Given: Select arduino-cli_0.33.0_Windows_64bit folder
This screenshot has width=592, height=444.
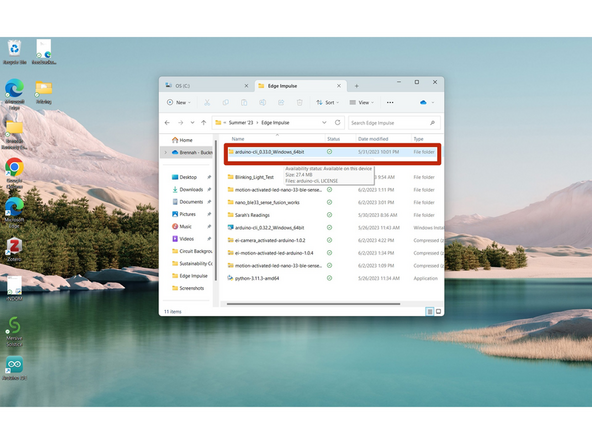Looking at the screenshot, I should 332,152.
